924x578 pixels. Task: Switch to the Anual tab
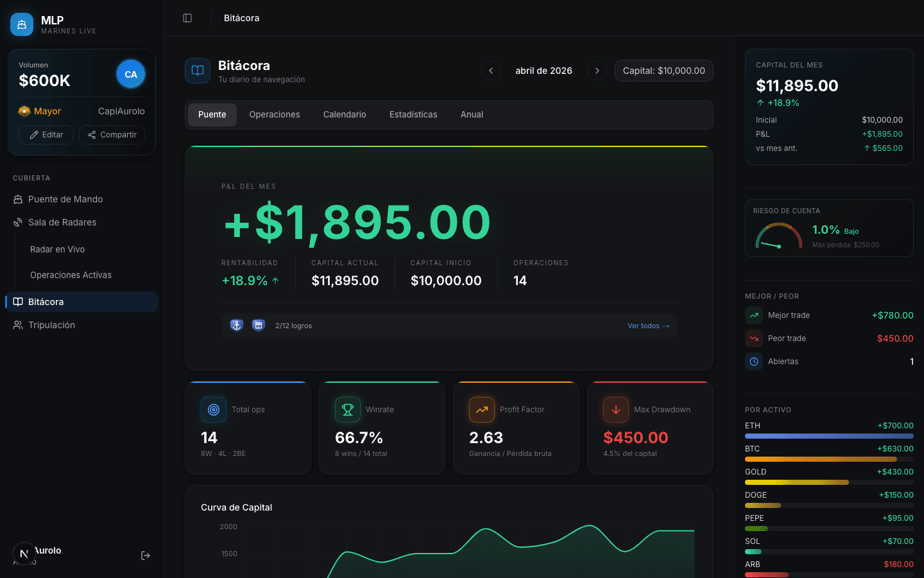(472, 115)
